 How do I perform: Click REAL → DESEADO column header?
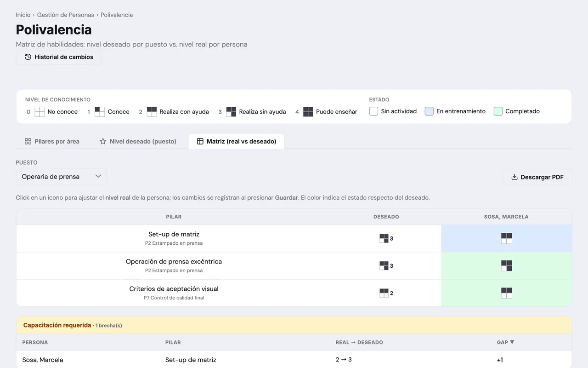[x=359, y=342]
